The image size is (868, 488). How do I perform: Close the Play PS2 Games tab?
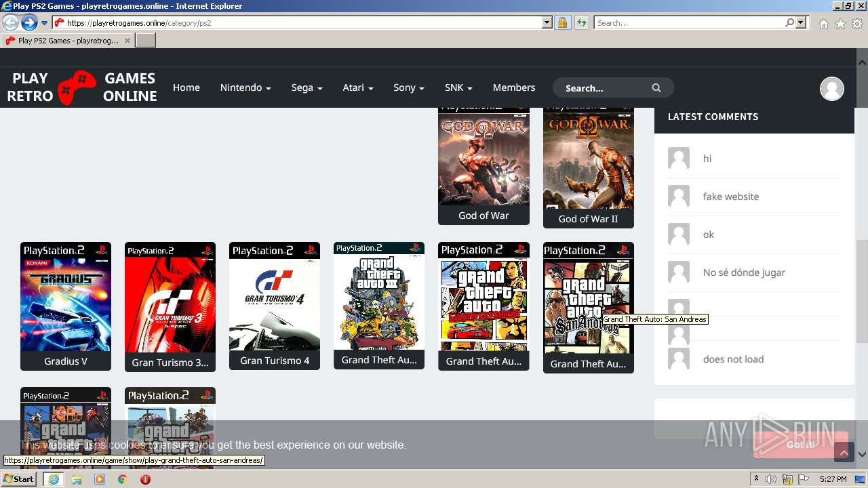127,41
